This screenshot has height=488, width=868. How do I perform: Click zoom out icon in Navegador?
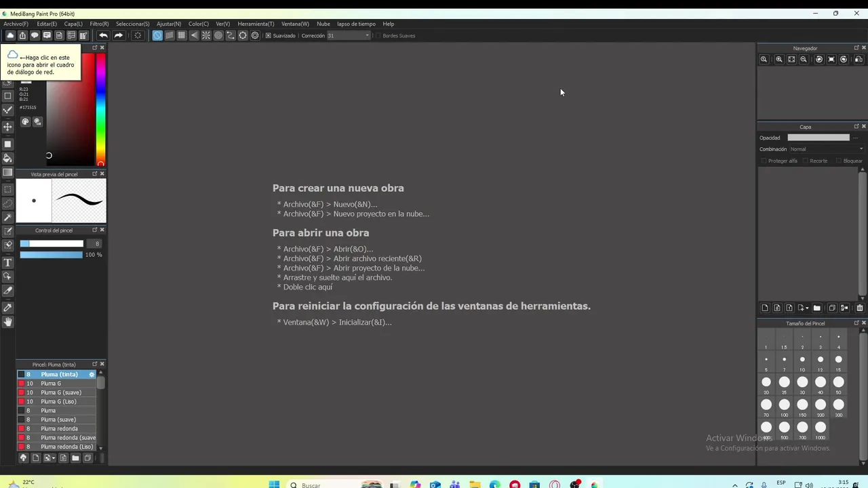coord(804,60)
